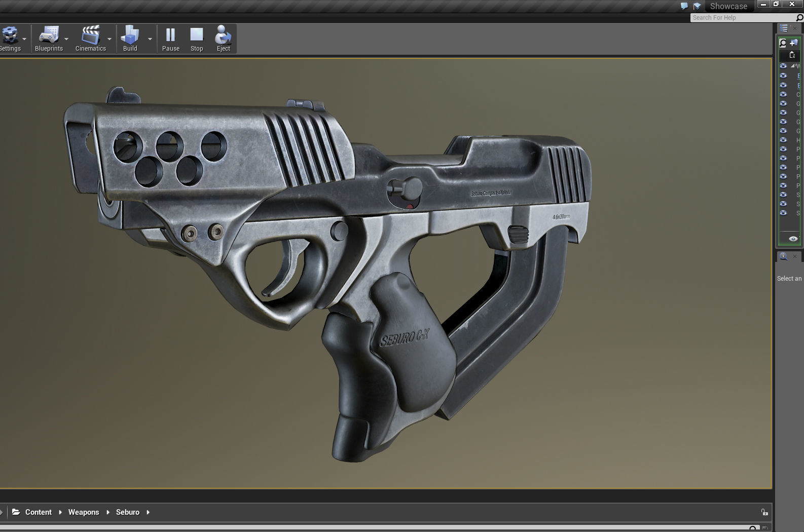Close the World Outliner tab
This screenshot has width=804, height=532.
coord(795,28)
